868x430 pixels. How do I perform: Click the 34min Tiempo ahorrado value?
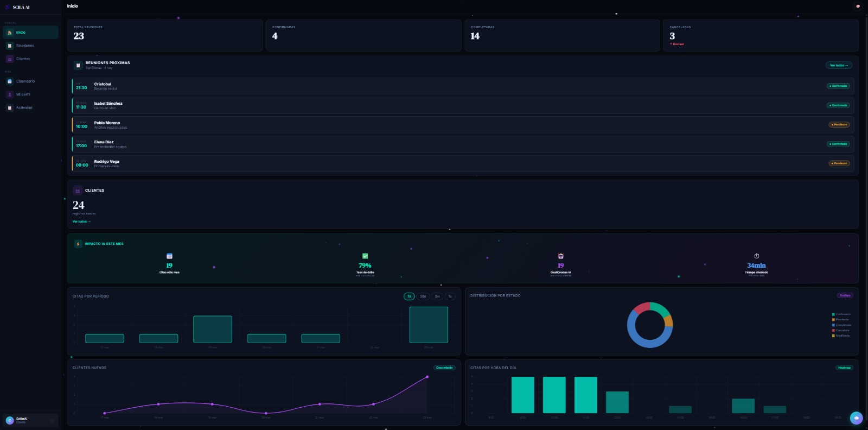(757, 265)
